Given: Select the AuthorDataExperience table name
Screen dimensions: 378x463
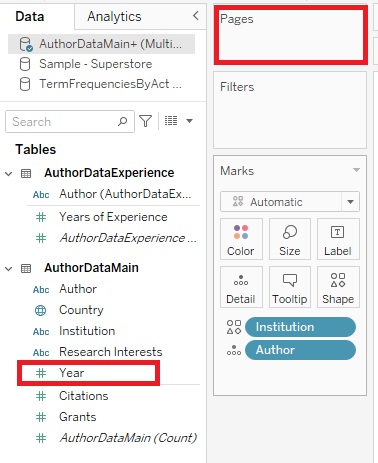Looking at the screenshot, I should tap(109, 173).
